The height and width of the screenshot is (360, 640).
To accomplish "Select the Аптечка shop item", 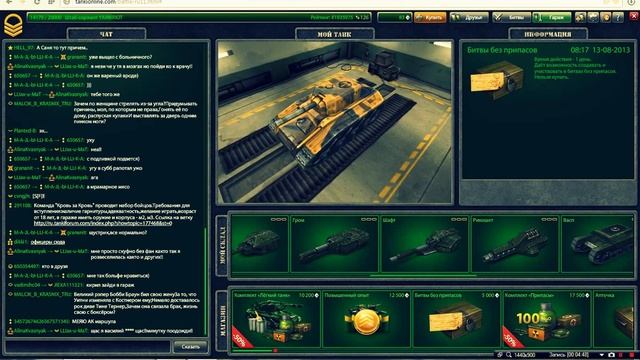I will (x=613, y=319).
